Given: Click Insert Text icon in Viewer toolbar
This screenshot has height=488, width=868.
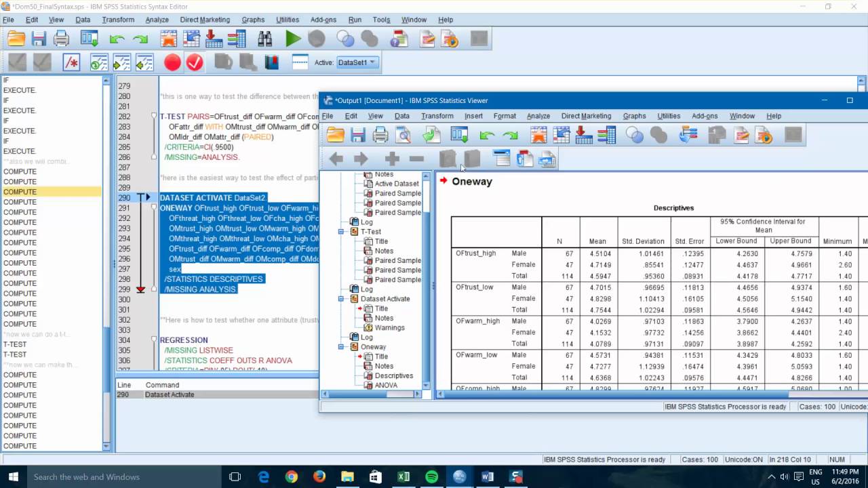Looking at the screenshot, I should tap(547, 159).
